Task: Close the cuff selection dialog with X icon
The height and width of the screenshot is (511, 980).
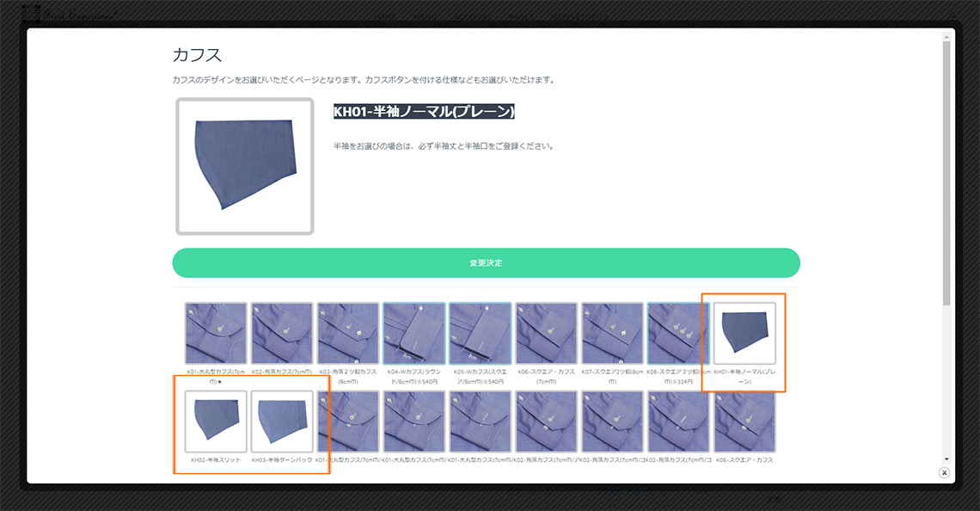Action: 944,472
